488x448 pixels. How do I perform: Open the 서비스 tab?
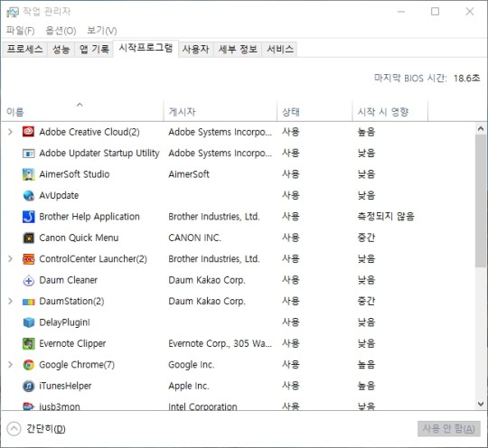[x=279, y=49]
